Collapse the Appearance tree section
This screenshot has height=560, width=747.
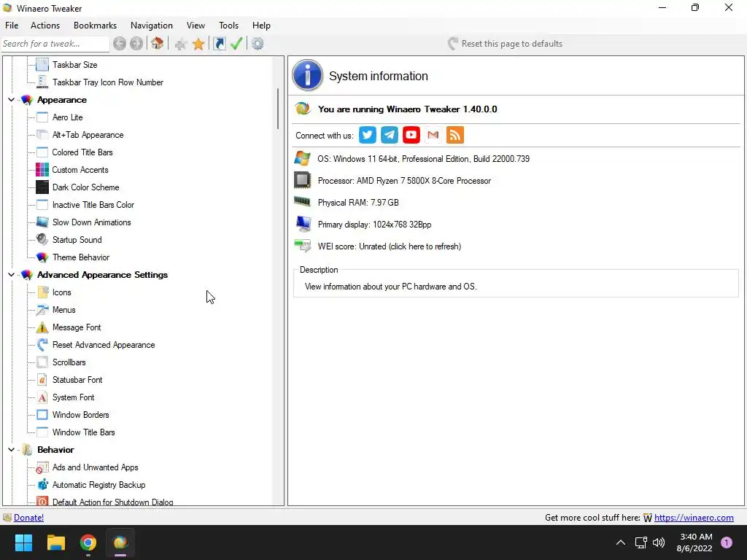tap(12, 100)
